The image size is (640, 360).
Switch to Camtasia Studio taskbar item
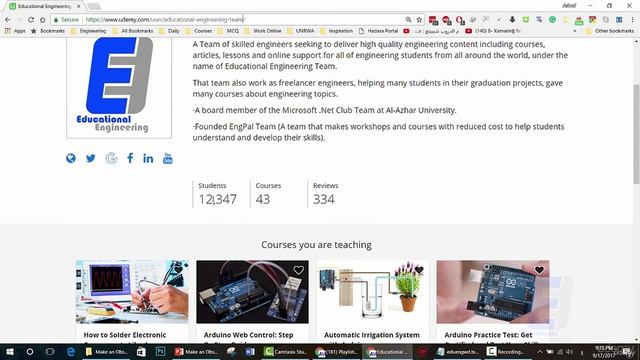[286, 351]
